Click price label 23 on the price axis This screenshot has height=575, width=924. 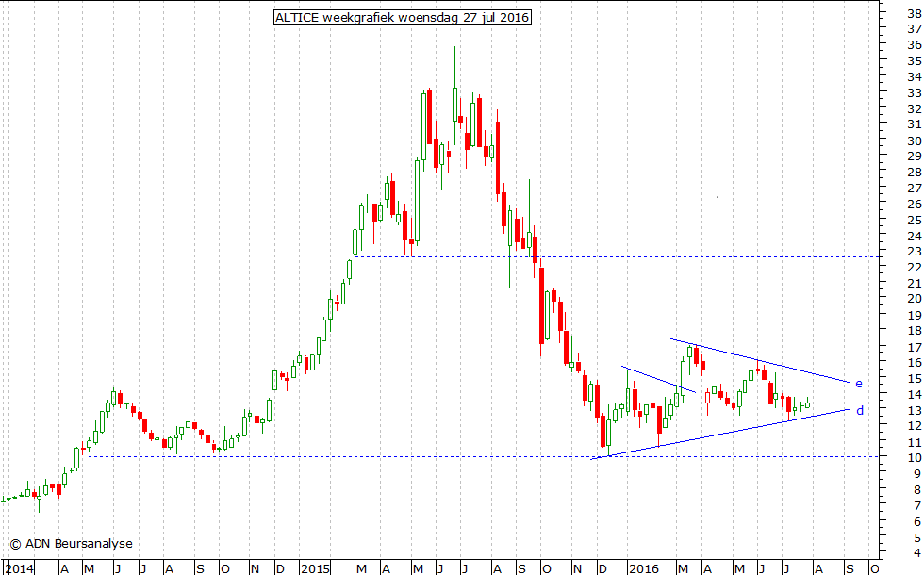point(915,252)
